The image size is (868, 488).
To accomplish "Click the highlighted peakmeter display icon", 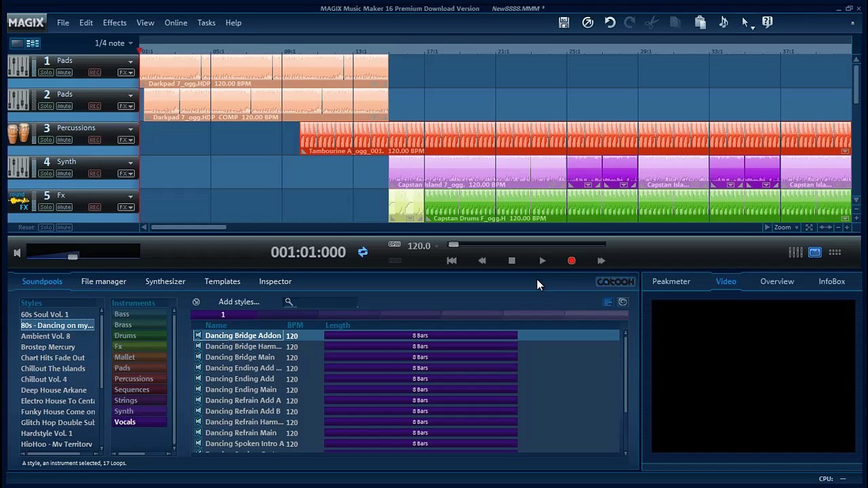I will [815, 252].
